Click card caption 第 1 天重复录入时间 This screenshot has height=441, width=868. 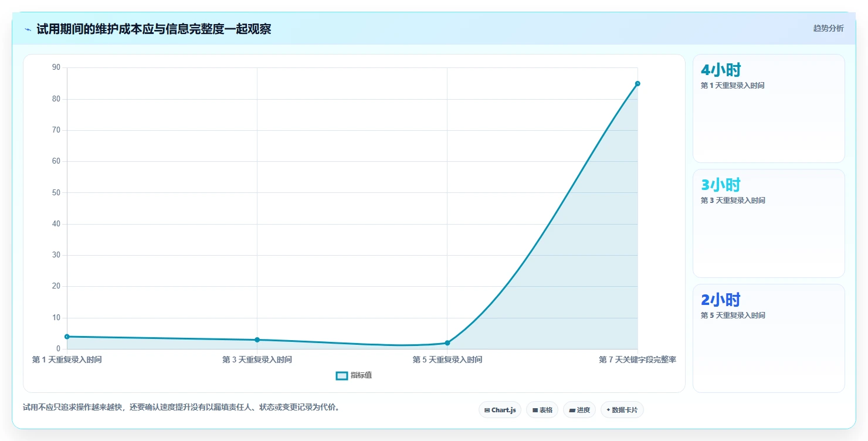[733, 86]
